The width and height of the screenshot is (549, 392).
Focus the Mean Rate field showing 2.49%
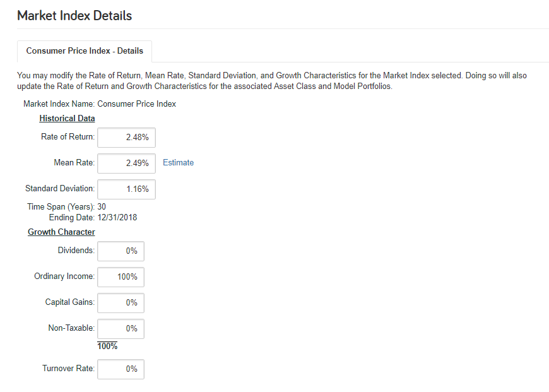point(126,163)
